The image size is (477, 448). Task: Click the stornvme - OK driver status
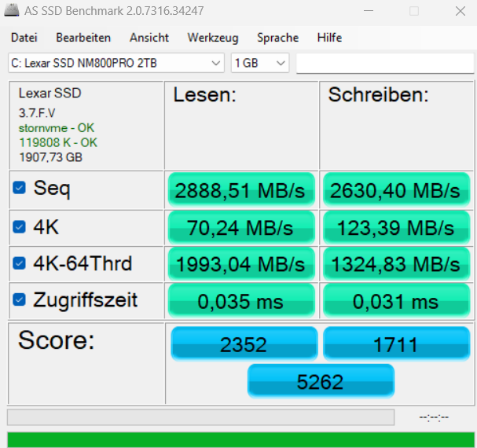pyautogui.click(x=57, y=128)
